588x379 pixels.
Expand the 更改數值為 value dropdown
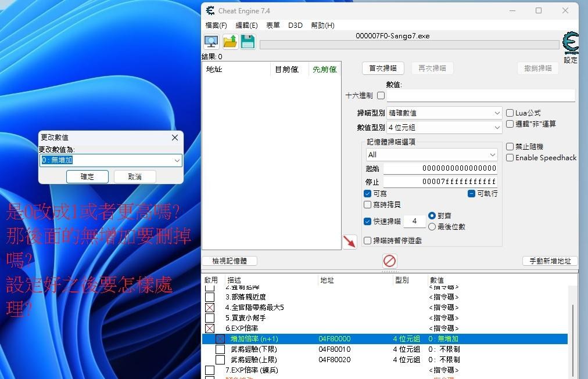click(x=177, y=160)
